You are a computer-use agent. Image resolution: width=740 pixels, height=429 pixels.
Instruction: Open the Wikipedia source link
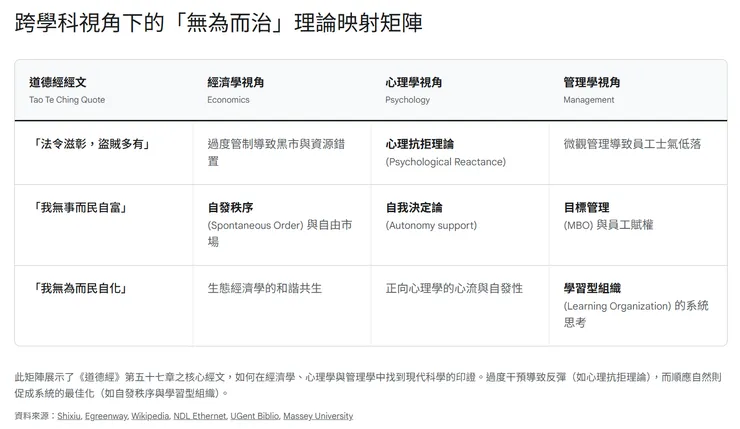coord(150,416)
